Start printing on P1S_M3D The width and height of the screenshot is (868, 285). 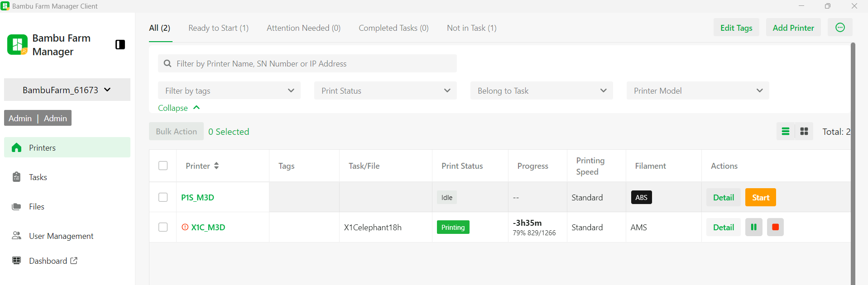(760, 197)
